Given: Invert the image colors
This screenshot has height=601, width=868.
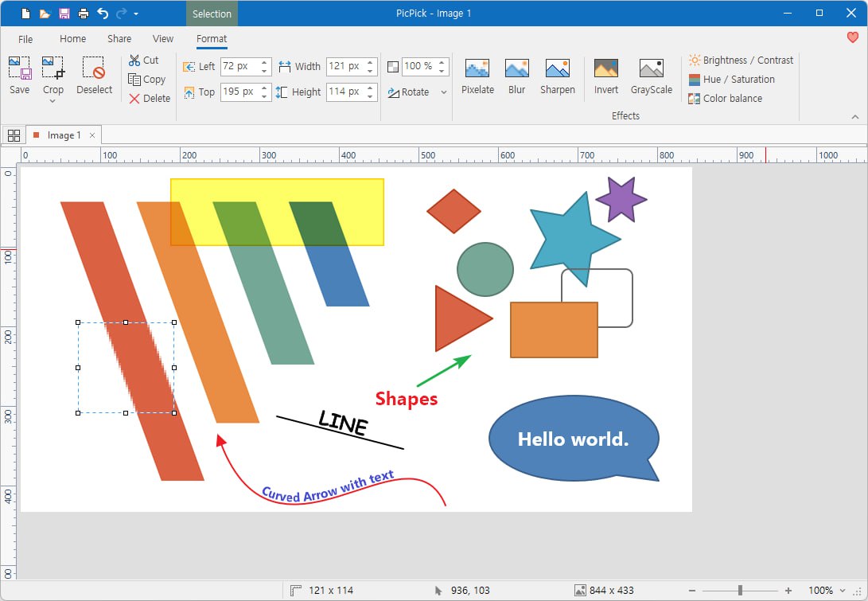Looking at the screenshot, I should (605, 76).
